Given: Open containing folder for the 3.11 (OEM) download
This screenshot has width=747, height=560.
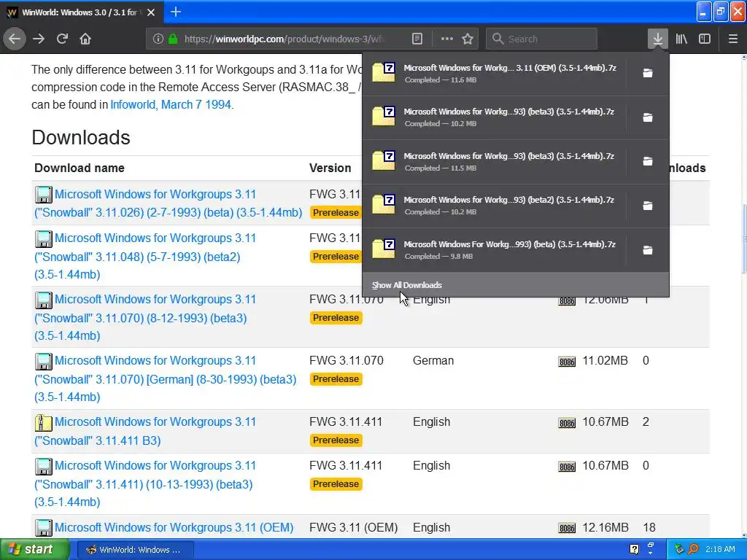Looking at the screenshot, I should click(648, 73).
